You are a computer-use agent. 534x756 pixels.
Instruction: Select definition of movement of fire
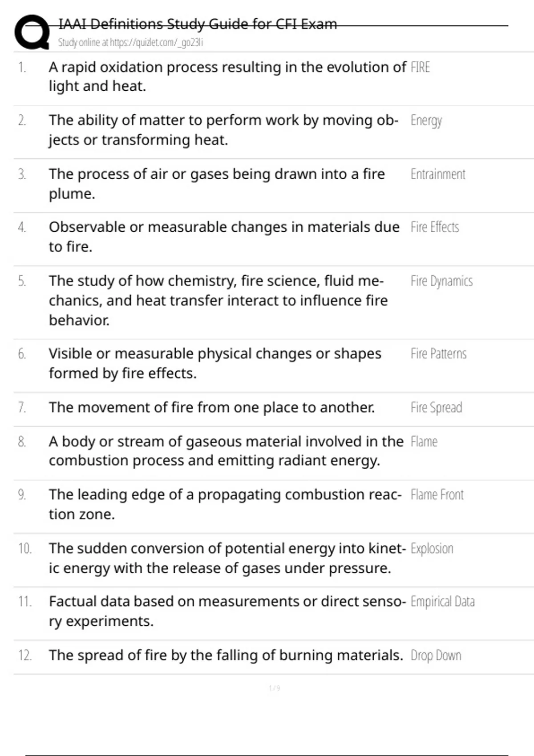[212, 407]
